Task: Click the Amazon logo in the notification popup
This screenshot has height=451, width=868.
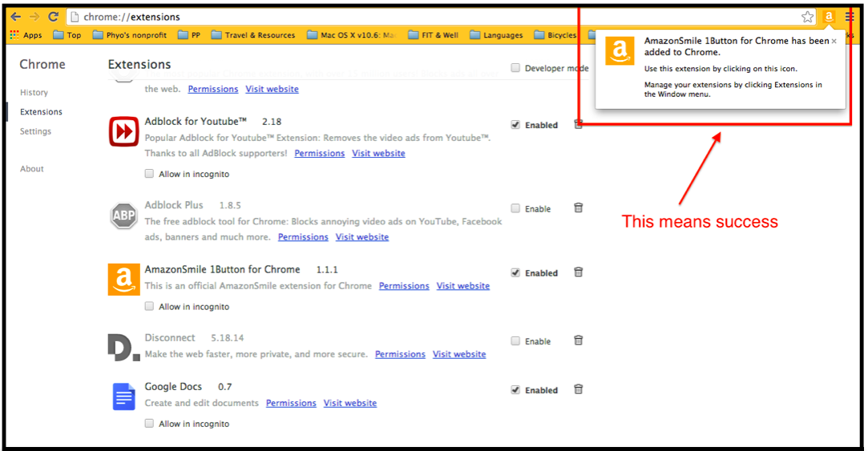Action: coord(620,51)
